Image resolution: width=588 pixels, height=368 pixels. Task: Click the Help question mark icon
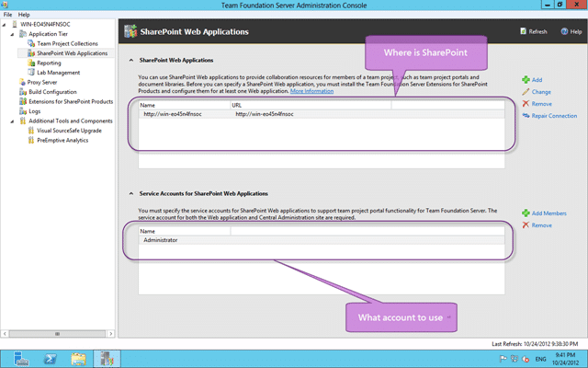click(x=564, y=31)
